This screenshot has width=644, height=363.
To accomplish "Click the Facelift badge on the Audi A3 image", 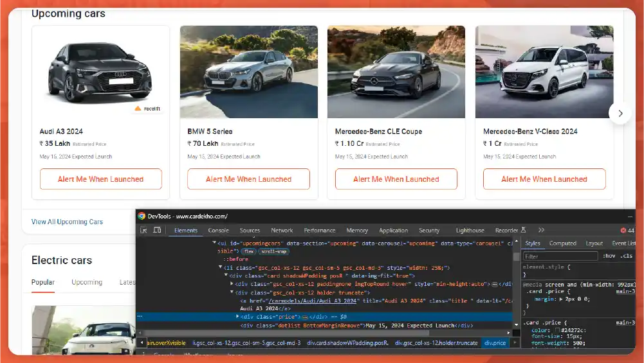I will 147,109.
